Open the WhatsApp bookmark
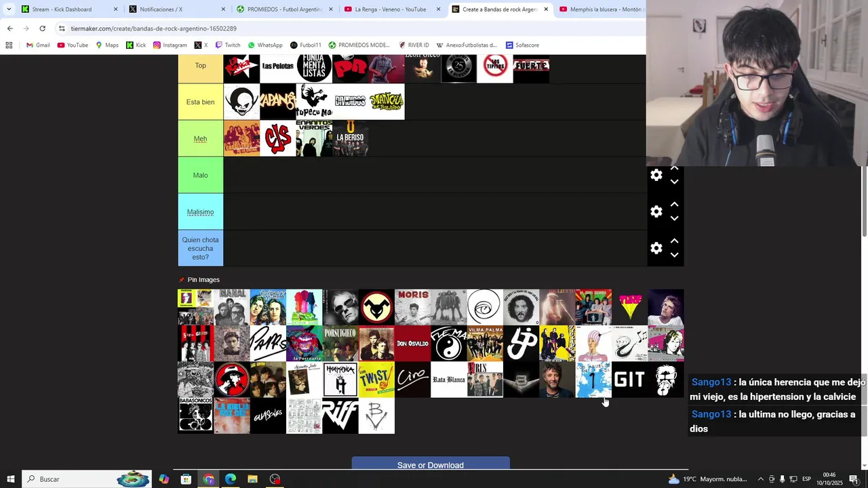Screen dimensions: 868x488 click(x=264, y=45)
